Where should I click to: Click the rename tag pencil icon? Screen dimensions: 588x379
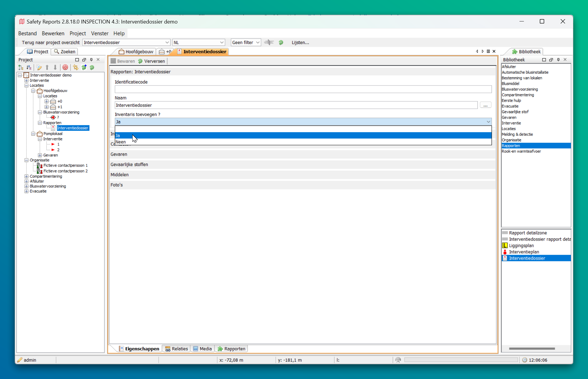point(39,68)
